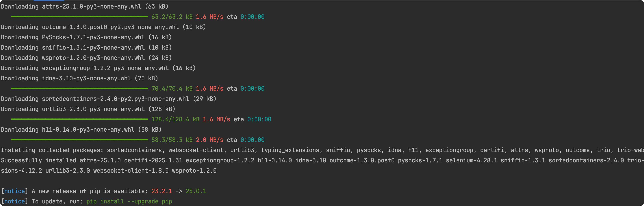Click the urllib3-2.3.0 wheel filename
Image resolution: width=644 pixels, height=206 pixels.
tap(93, 109)
